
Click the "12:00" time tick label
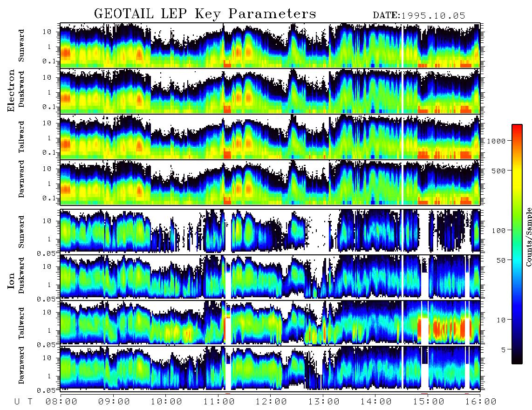272,402
